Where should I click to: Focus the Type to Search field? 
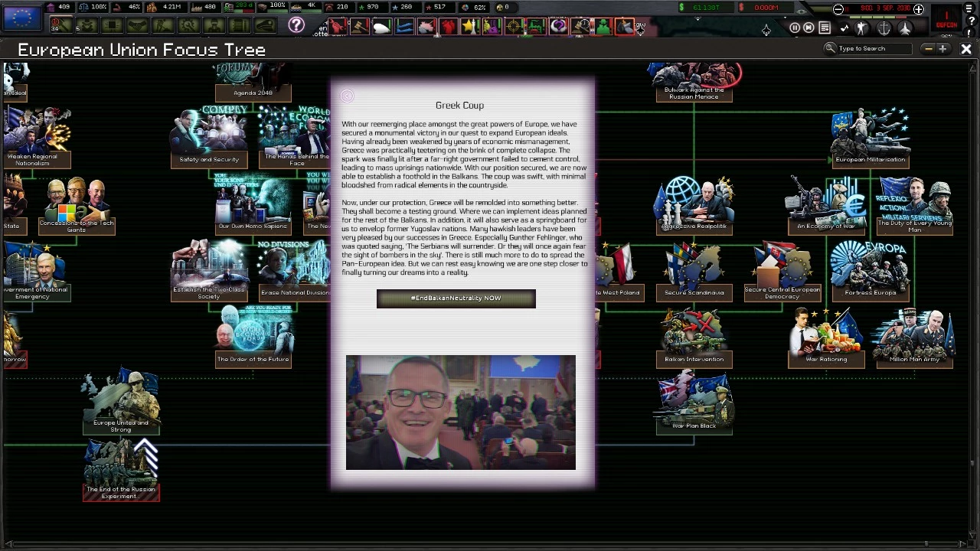(874, 48)
